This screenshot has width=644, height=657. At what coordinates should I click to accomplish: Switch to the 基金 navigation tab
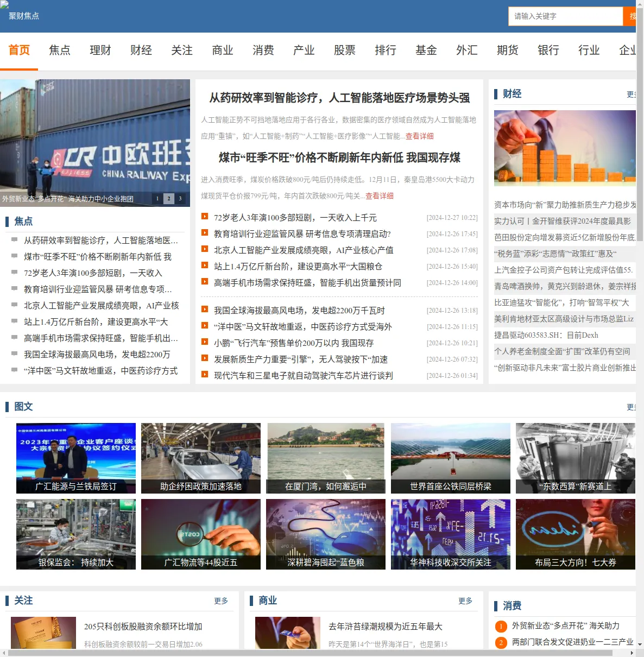[426, 50]
